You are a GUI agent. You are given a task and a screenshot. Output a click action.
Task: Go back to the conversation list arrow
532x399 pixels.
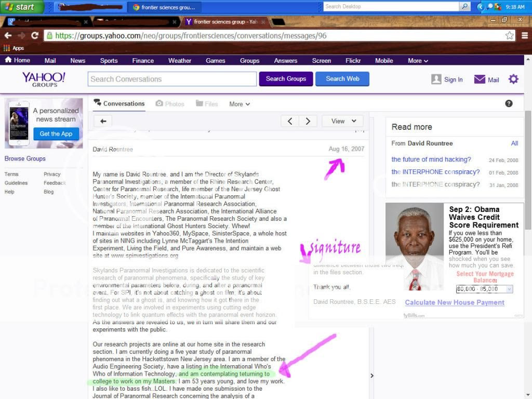click(103, 121)
